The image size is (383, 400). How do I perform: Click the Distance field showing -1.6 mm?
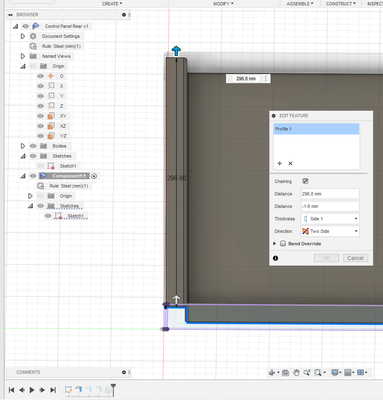tap(330, 206)
